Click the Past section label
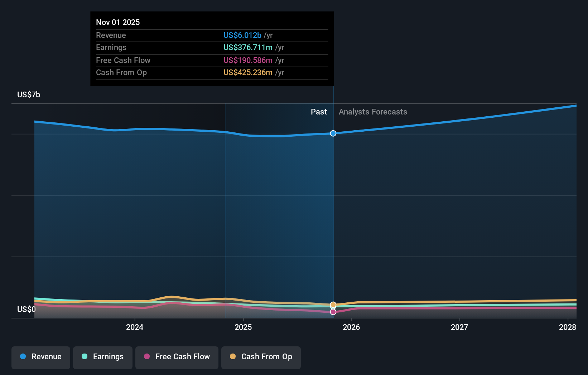588x375 pixels. point(319,112)
